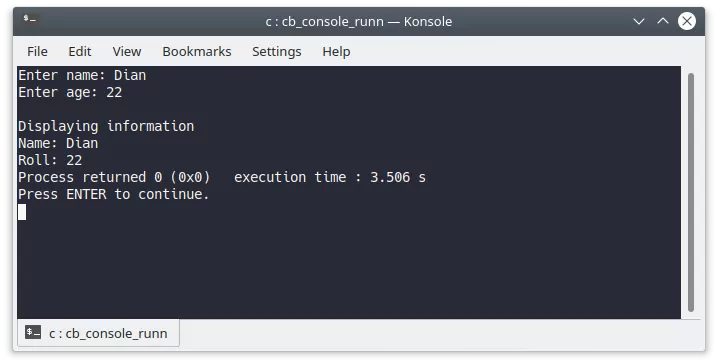Click the 'Enter name: Dian' line
Screen dimensions: 718x364
tap(82, 75)
